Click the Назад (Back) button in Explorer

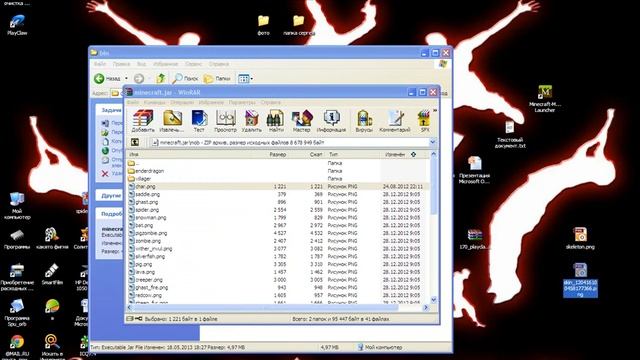pyautogui.click(x=107, y=78)
